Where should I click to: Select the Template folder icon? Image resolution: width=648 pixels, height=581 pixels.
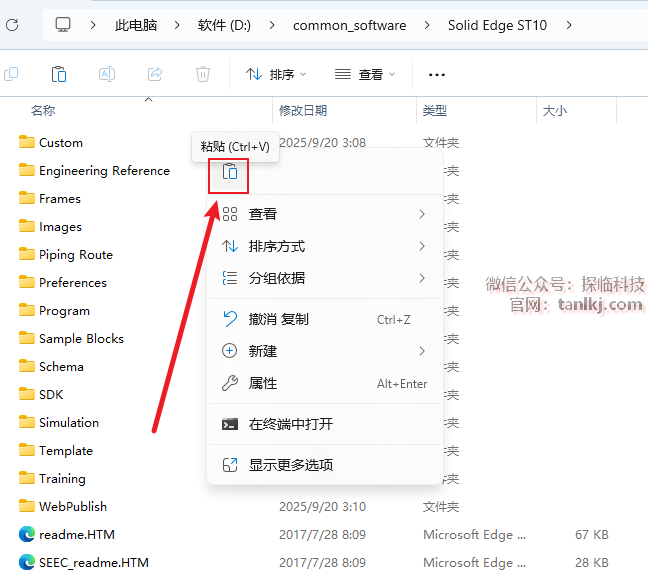click(x=27, y=450)
